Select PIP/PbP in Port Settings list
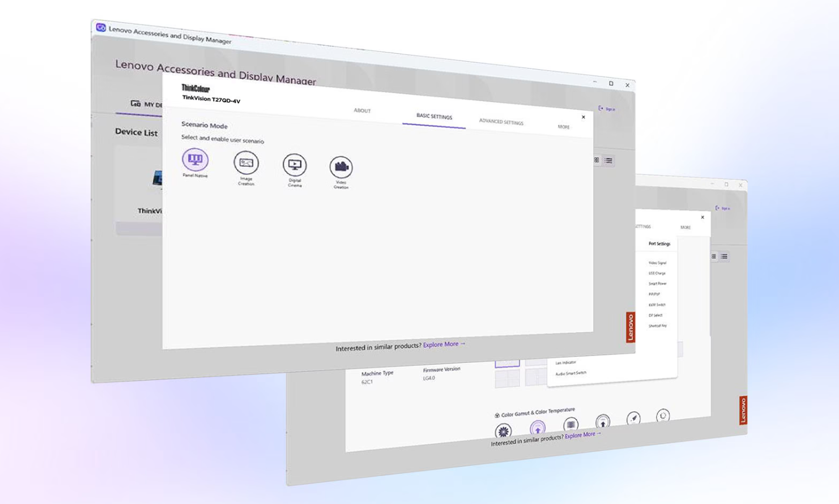This screenshot has width=839, height=504. click(654, 295)
